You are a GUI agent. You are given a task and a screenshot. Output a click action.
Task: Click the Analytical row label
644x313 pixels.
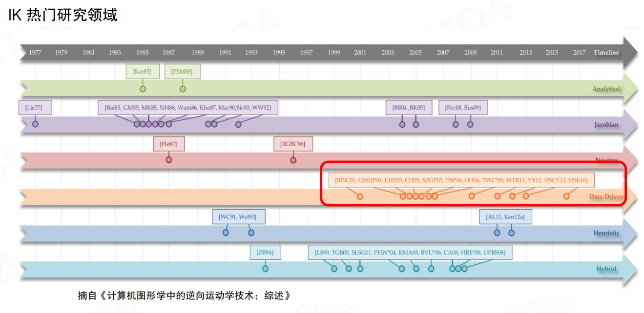point(606,89)
